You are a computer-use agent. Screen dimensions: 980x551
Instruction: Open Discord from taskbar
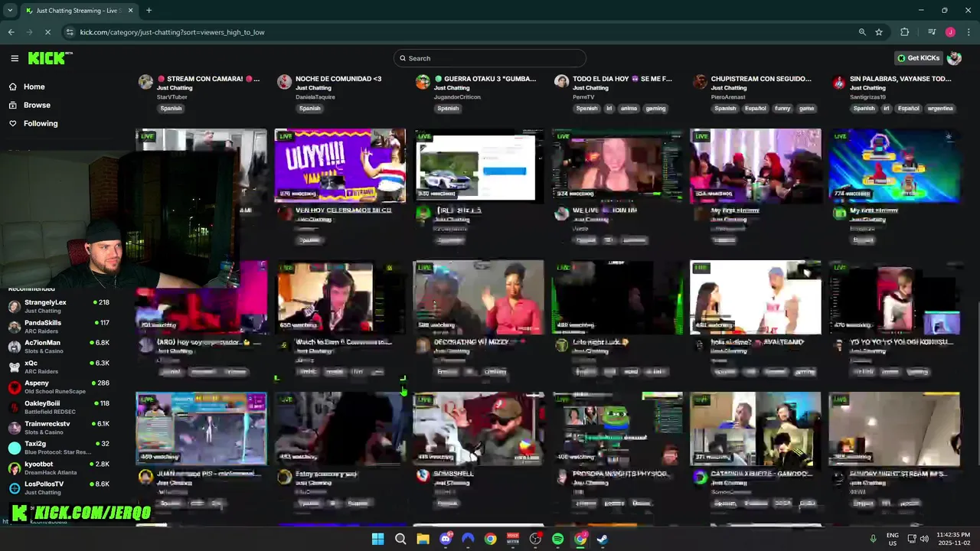click(x=446, y=539)
